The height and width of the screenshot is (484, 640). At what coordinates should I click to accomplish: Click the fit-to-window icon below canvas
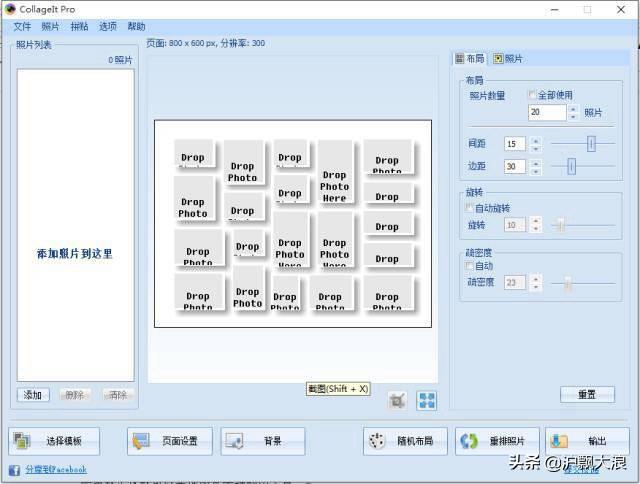(x=427, y=400)
